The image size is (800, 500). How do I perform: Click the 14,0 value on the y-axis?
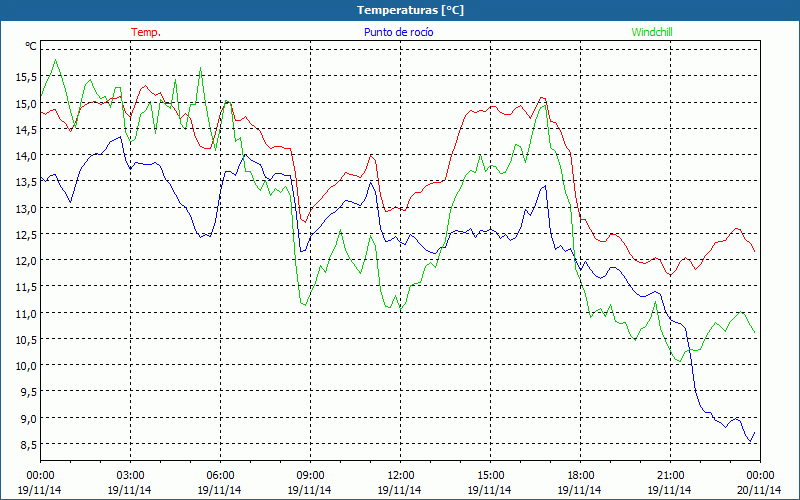point(26,156)
